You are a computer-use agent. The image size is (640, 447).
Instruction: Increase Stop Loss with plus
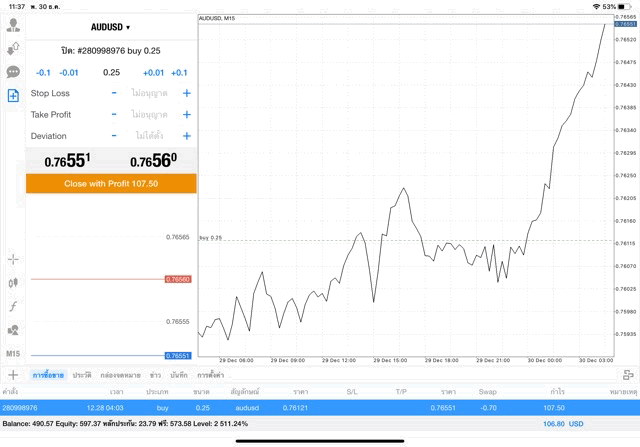click(187, 93)
